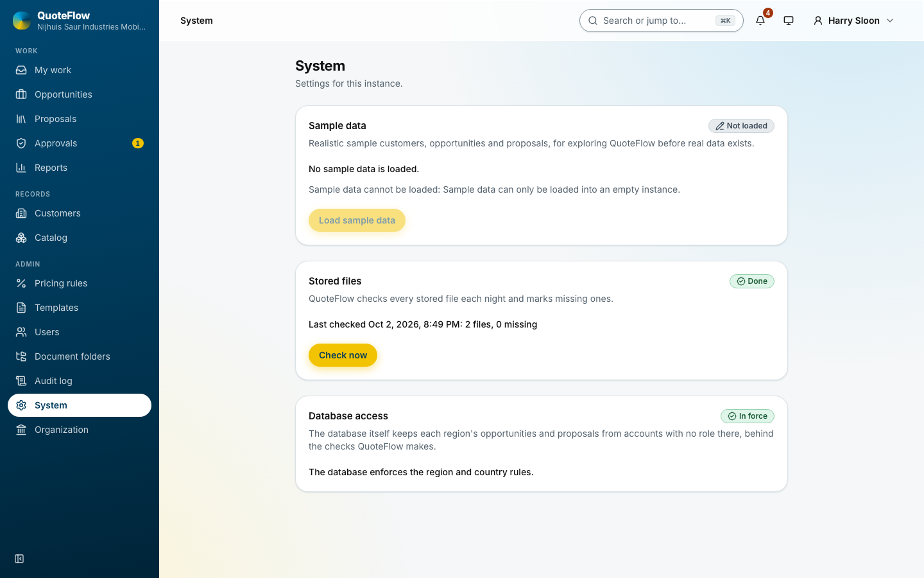The width and height of the screenshot is (924, 578).
Task: Click the Database access card heading
Action: 348,416
